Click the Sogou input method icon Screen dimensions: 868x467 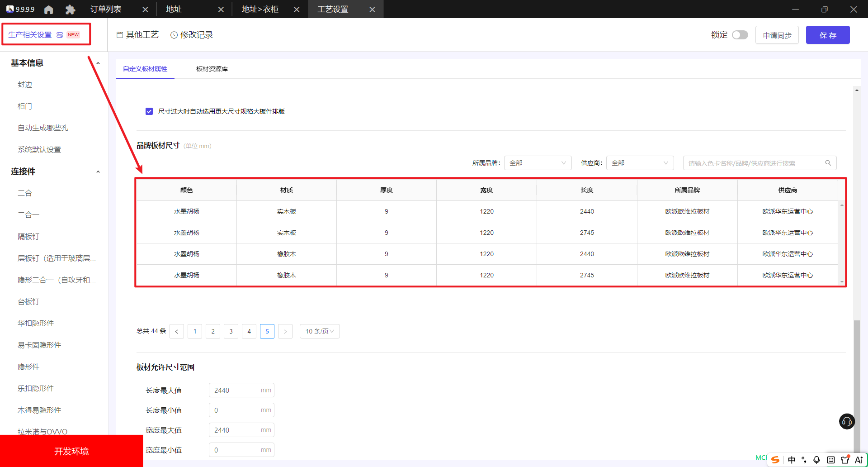[x=775, y=460]
